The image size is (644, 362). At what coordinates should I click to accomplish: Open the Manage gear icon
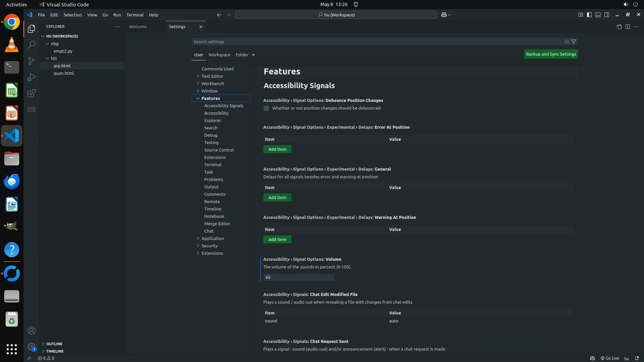tap(31, 346)
